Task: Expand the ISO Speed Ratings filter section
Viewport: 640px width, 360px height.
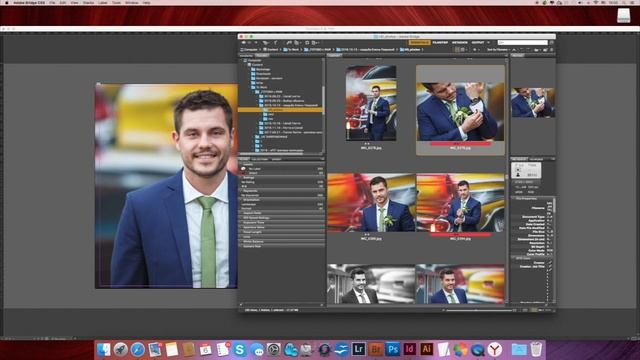Action: pyautogui.click(x=282, y=218)
